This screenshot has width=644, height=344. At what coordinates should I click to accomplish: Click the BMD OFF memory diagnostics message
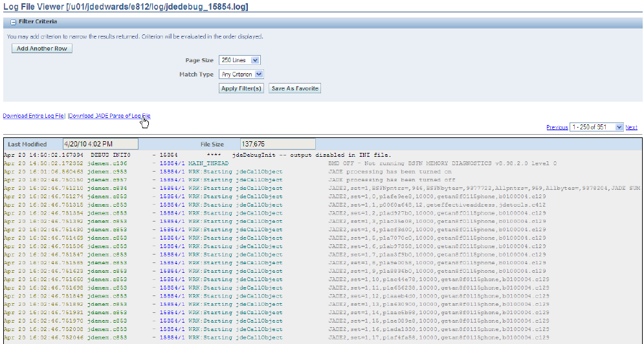point(441,164)
